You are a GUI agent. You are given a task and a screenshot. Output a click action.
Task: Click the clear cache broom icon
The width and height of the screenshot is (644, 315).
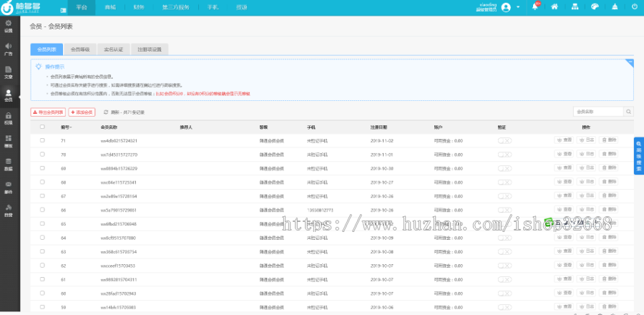click(x=615, y=7)
